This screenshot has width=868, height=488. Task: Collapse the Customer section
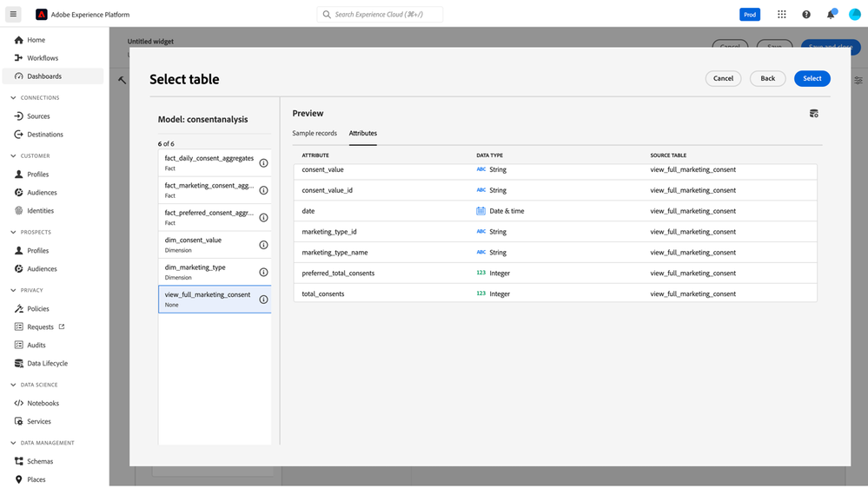pyautogui.click(x=13, y=156)
